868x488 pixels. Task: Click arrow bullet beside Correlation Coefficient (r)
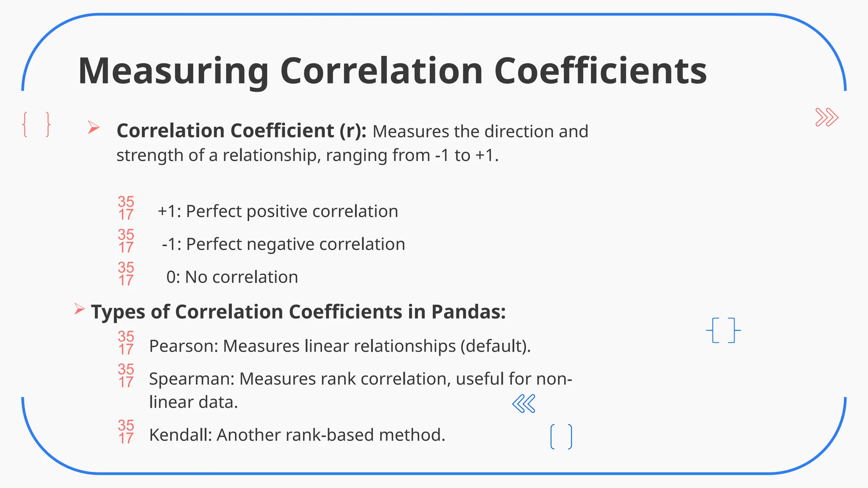coord(94,127)
